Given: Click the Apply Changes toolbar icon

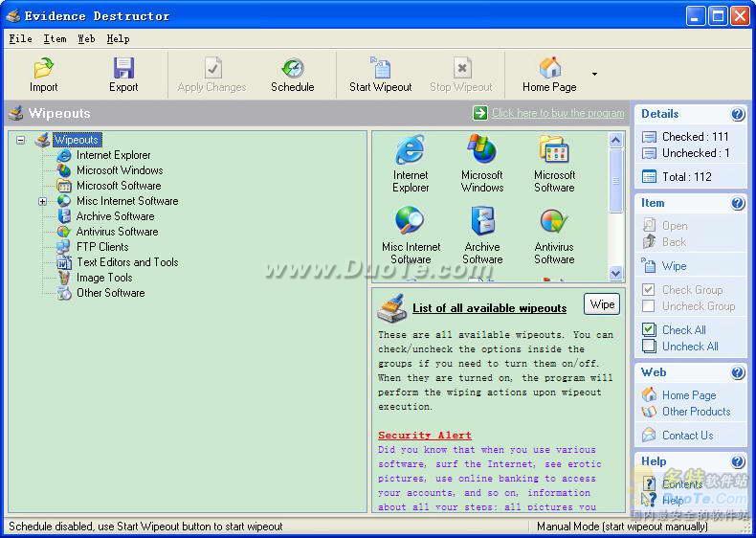Looking at the screenshot, I should (x=212, y=68).
